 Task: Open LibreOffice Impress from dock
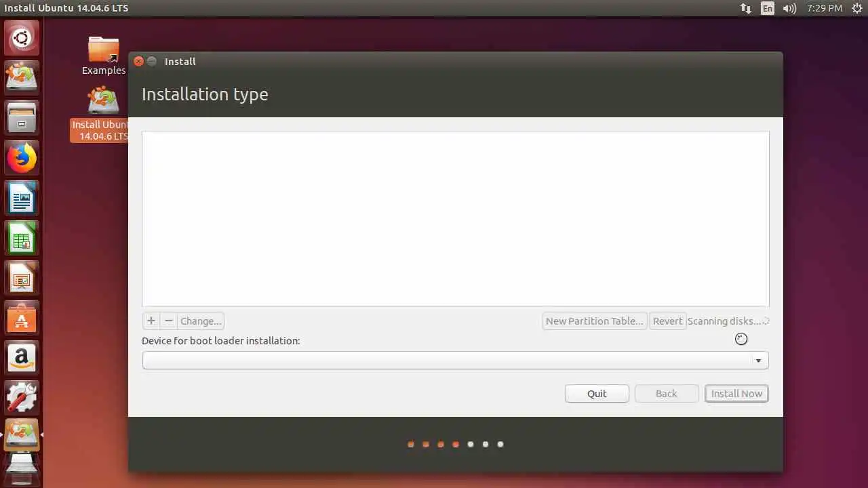pos(22,278)
